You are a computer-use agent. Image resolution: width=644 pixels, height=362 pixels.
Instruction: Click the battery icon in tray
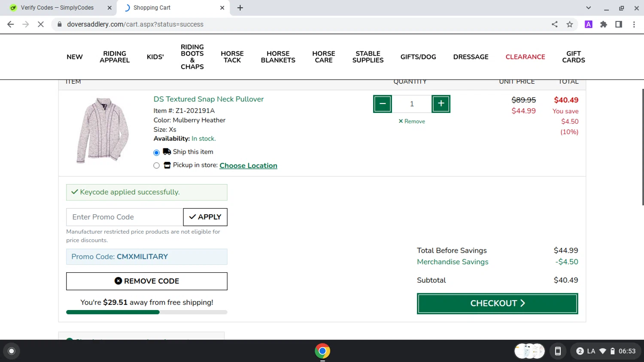(613, 351)
